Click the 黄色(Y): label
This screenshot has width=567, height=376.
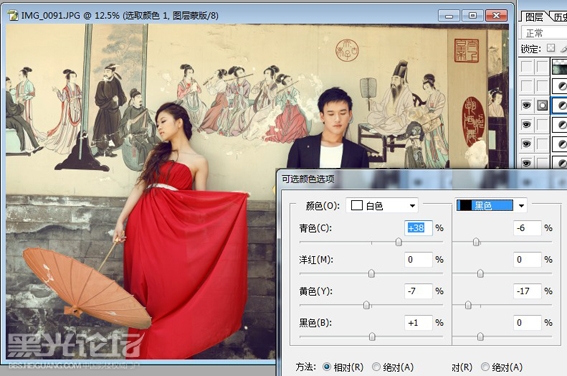[315, 291]
